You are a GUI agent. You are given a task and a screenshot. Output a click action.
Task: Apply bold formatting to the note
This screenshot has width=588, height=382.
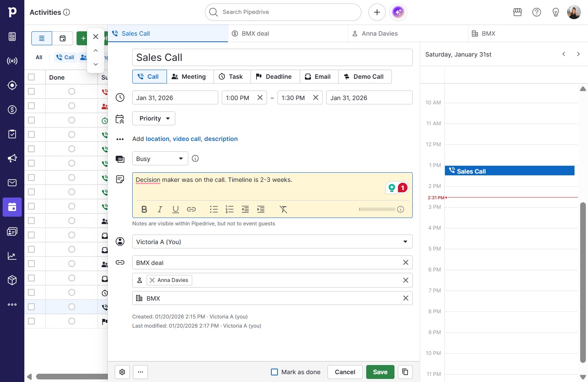click(144, 210)
